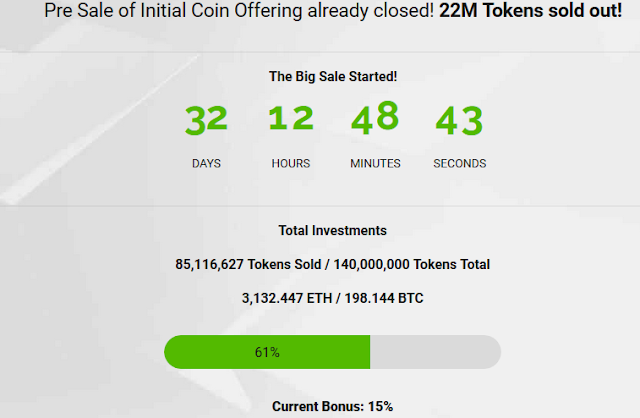
Task: Click the green 48 minutes counter
Action: point(375,118)
